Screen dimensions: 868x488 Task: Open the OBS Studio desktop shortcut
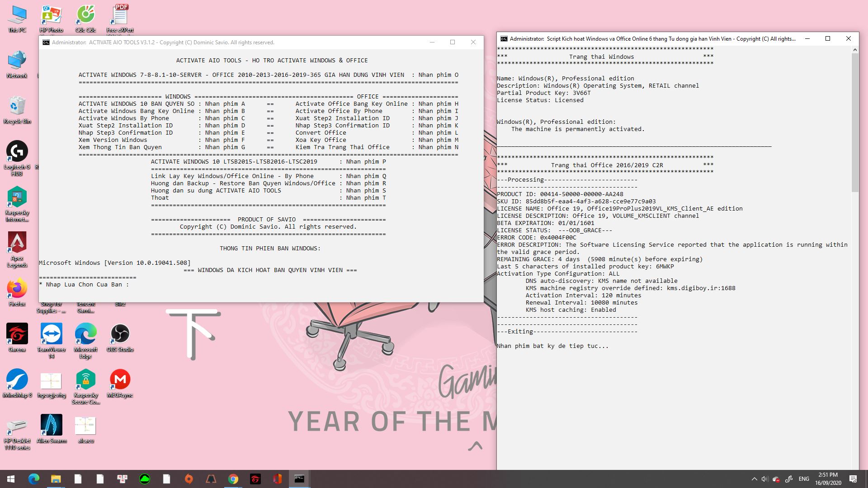point(120,334)
